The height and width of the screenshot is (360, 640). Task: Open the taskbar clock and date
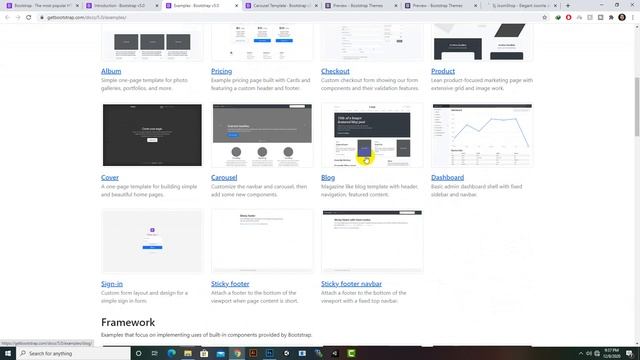(611, 353)
